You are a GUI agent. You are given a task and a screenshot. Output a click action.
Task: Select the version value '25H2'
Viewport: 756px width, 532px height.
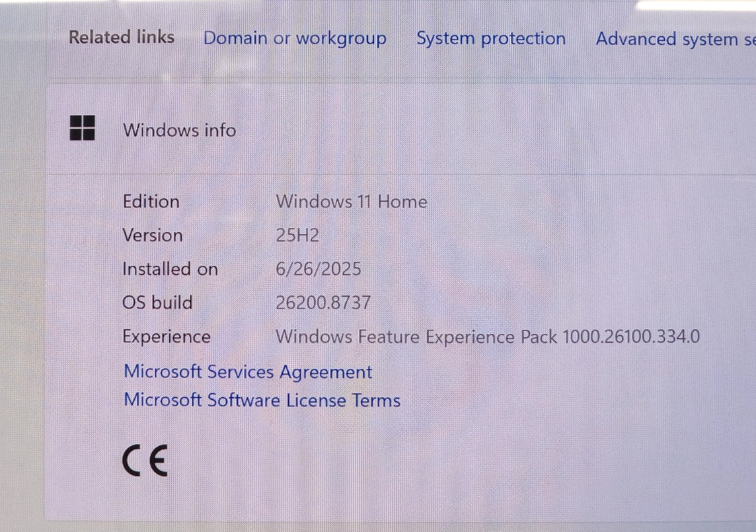tap(297, 235)
